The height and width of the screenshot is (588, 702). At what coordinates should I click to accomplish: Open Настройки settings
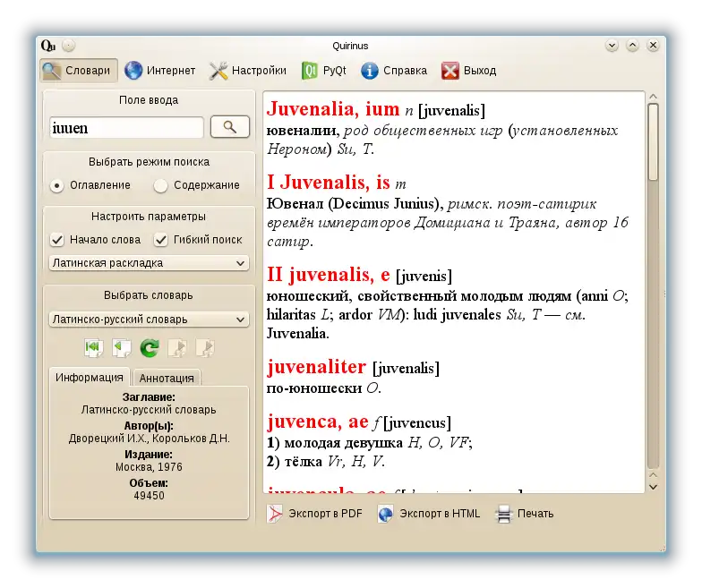click(x=247, y=71)
